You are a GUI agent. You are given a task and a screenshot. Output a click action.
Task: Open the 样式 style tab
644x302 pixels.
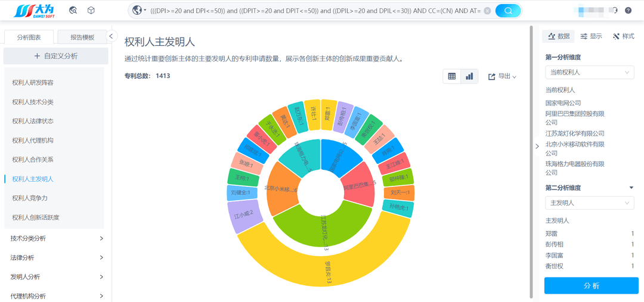(623, 36)
